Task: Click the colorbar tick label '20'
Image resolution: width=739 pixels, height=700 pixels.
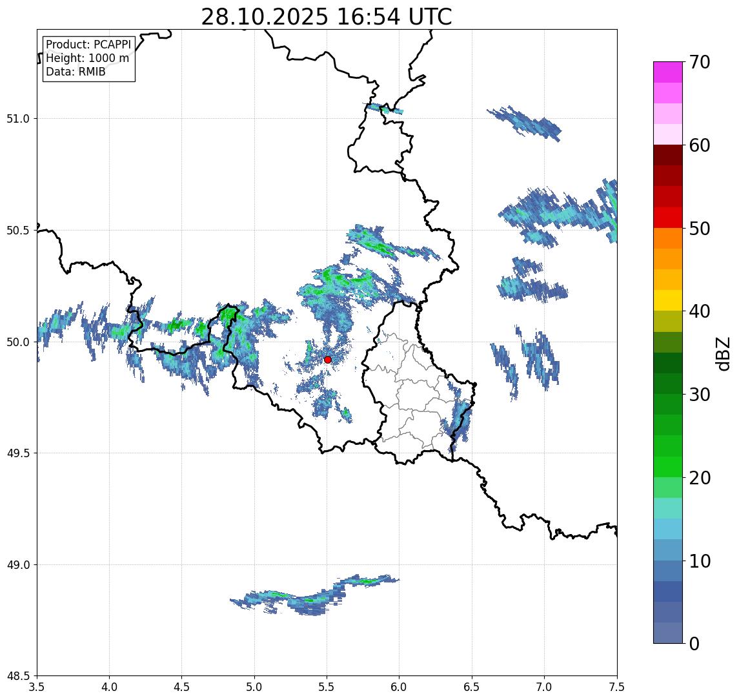Action: pyautogui.click(x=700, y=478)
